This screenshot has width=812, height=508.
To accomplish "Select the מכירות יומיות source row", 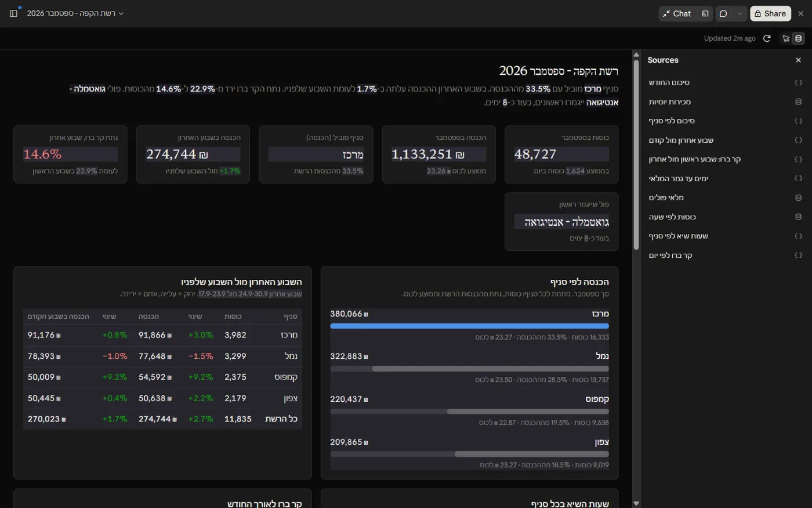I will [x=725, y=102].
